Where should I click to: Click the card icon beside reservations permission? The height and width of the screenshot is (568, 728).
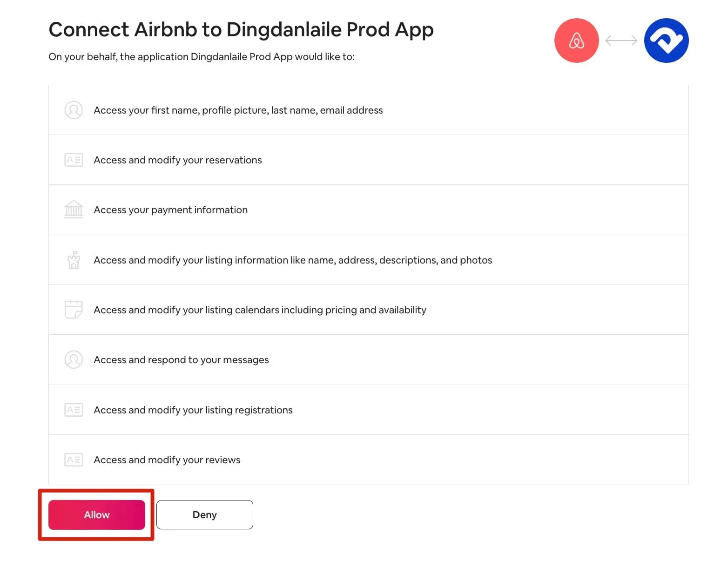(73, 160)
